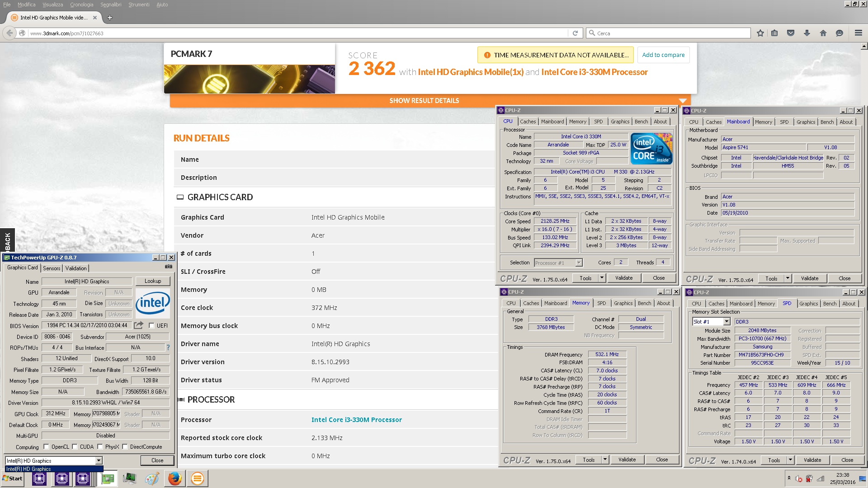
Task: Open the bookmarks list icon
Action: pyautogui.click(x=774, y=33)
